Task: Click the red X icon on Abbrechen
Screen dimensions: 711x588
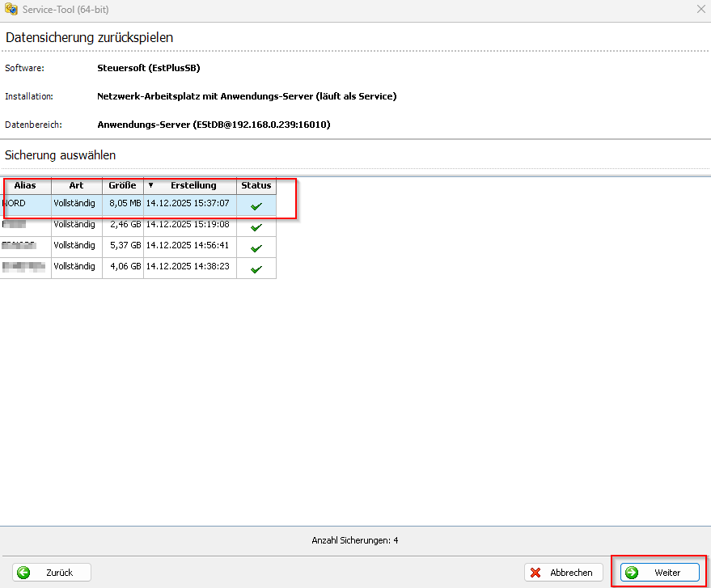Action: coord(535,573)
